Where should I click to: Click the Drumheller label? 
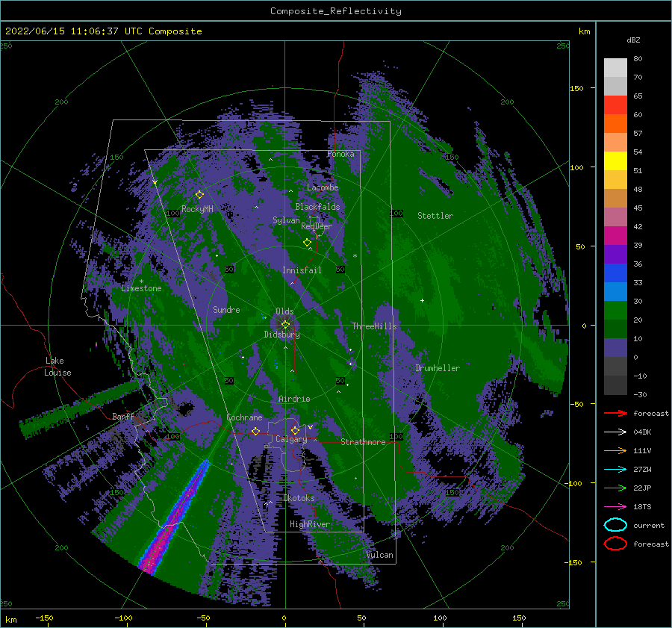[x=438, y=368]
